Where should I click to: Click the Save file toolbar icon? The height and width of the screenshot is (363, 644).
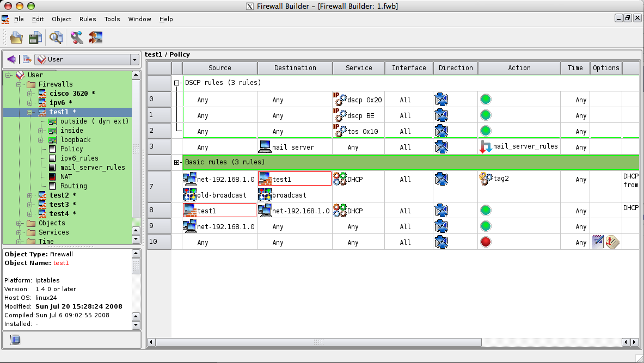coord(35,38)
